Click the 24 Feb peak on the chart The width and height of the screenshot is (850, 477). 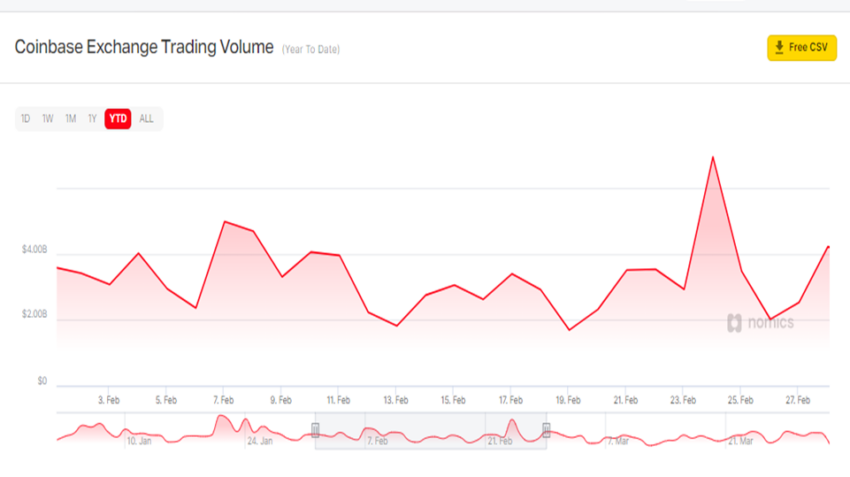pyautogui.click(x=713, y=157)
